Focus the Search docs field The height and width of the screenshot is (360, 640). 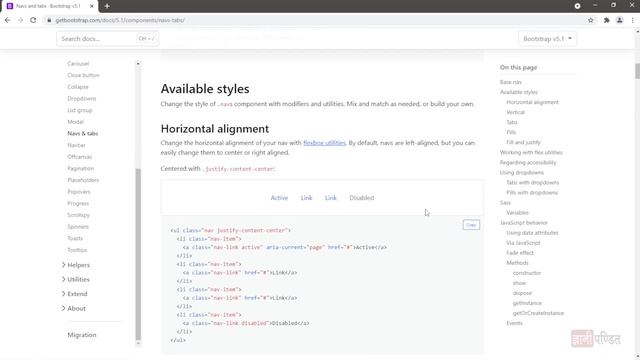coord(107,39)
